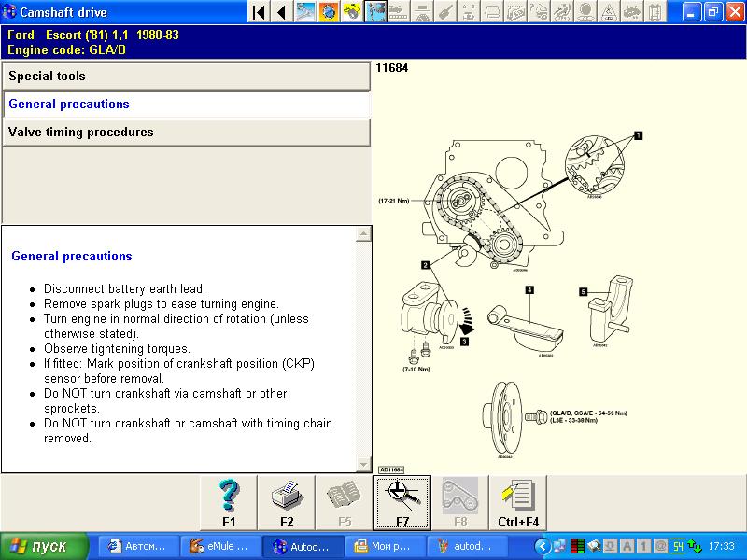This screenshot has height=560, width=747.
Task: Click the 'Engine code: GLA/B' header text
Action: click(66, 50)
